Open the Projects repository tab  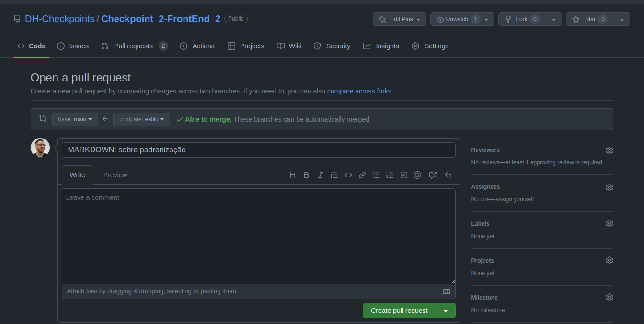click(246, 46)
